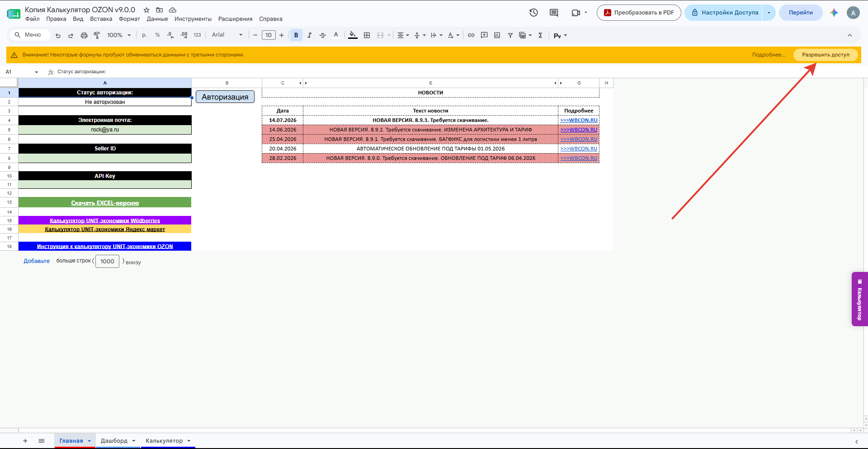Open the functions sigma menu
The width and height of the screenshot is (868, 449).
tap(540, 35)
